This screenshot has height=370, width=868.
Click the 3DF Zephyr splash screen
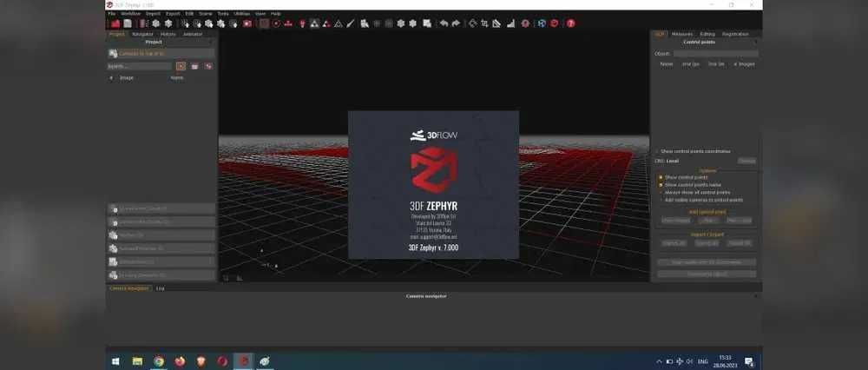(x=433, y=184)
